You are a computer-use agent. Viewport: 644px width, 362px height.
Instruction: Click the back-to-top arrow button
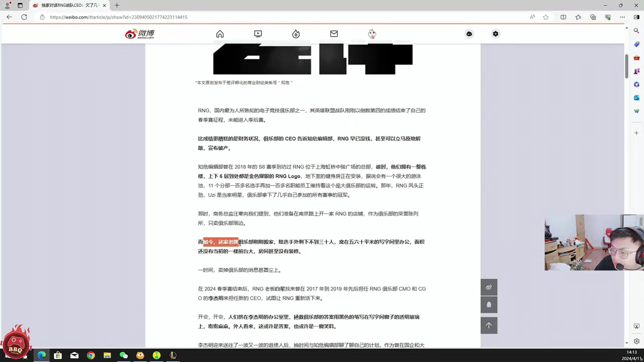489,325
